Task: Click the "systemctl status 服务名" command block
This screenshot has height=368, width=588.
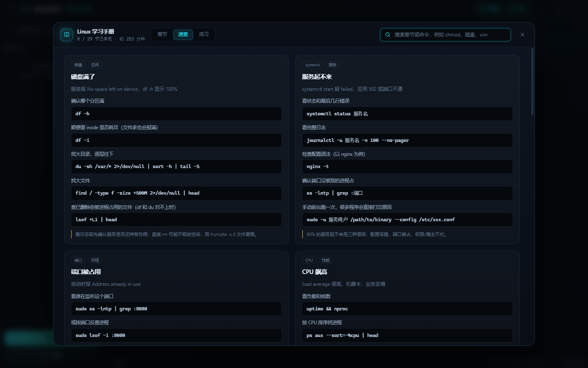Action: pyautogui.click(x=408, y=114)
